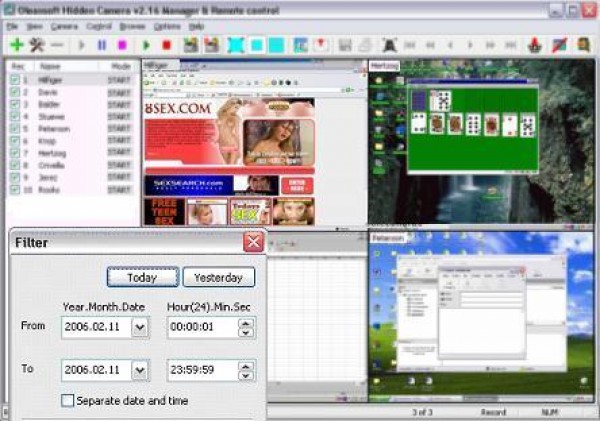
Task: Click the Mode column header
Action: coord(119,67)
